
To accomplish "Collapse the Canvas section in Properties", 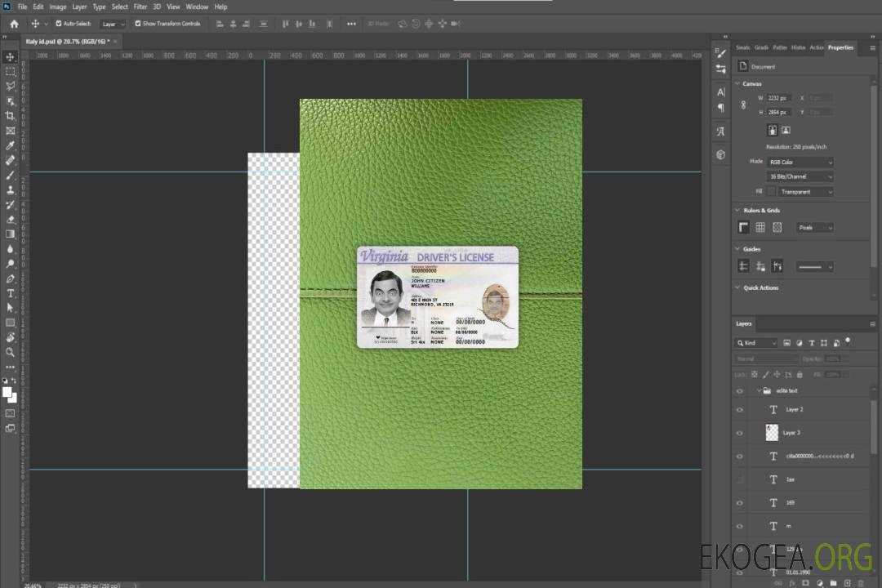I will pos(738,83).
